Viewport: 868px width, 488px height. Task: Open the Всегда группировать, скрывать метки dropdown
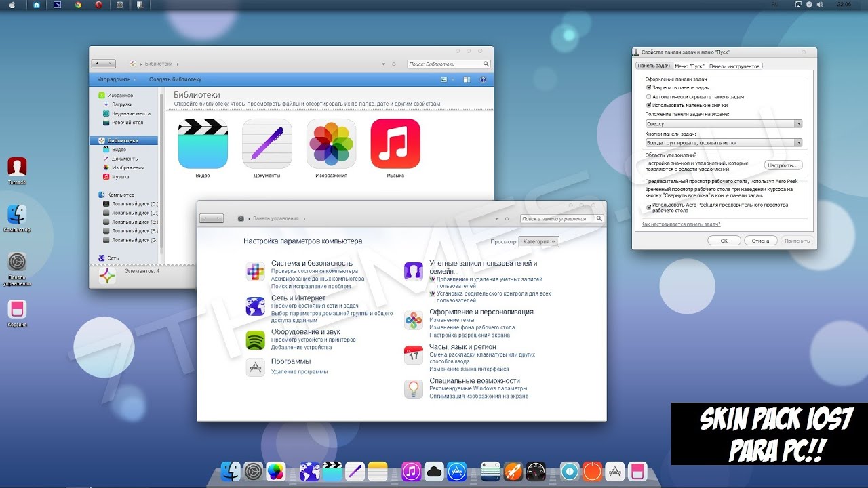[724, 143]
